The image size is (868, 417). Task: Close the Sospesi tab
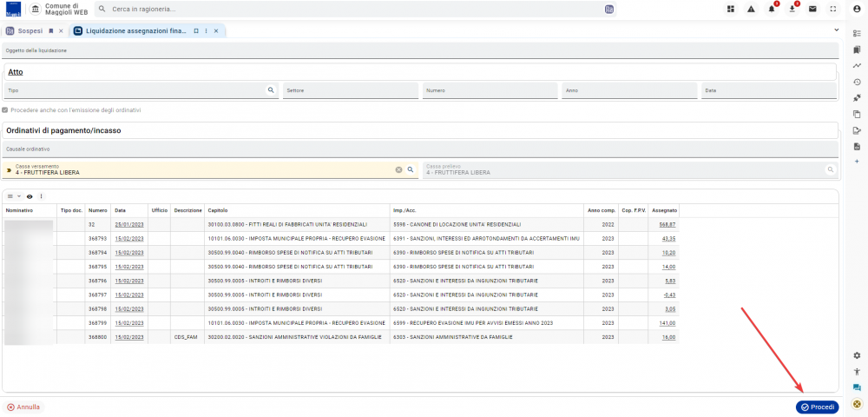[x=61, y=31]
